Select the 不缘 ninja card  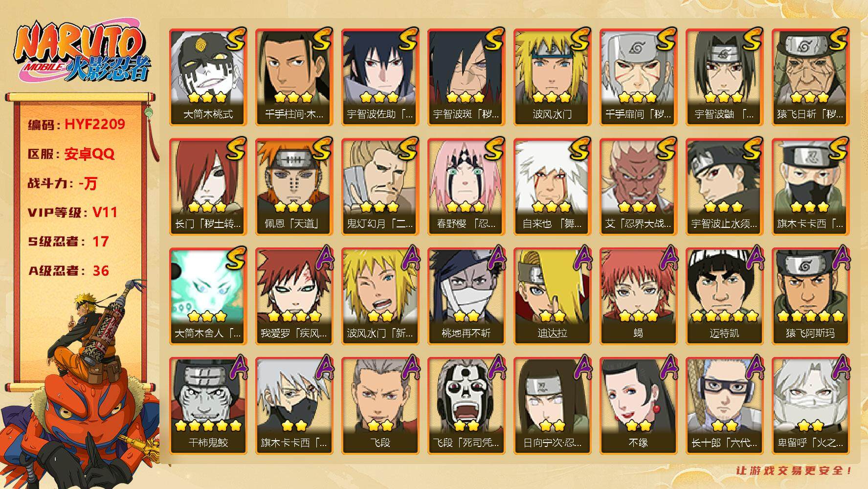[x=639, y=405]
